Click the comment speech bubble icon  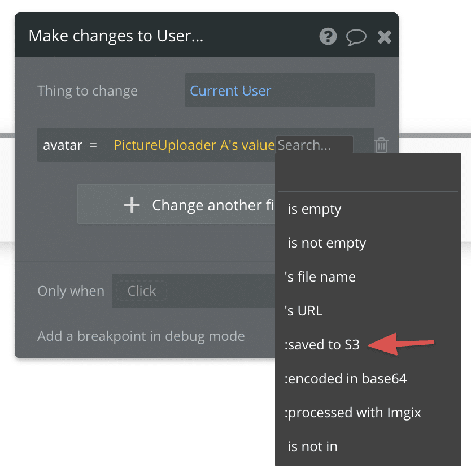tap(356, 37)
